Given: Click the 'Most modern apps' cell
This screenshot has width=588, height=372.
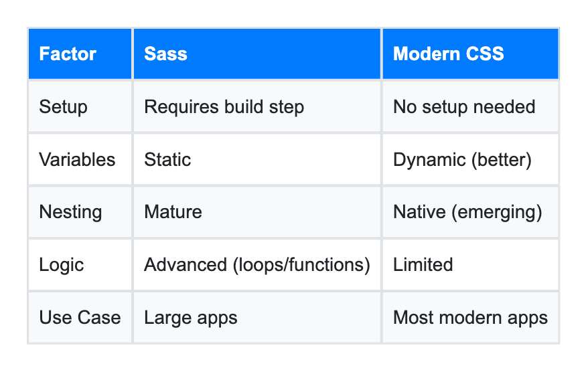Looking at the screenshot, I should pyautogui.click(x=471, y=318).
